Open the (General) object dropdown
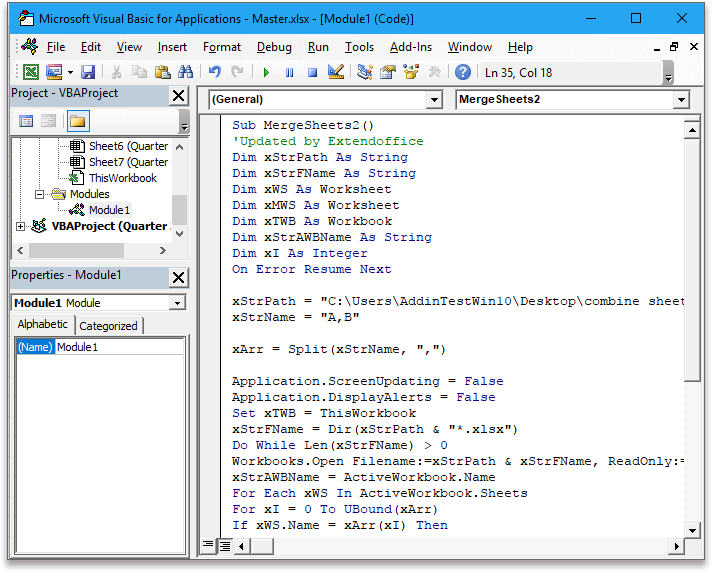The image size is (712, 572). tap(433, 100)
